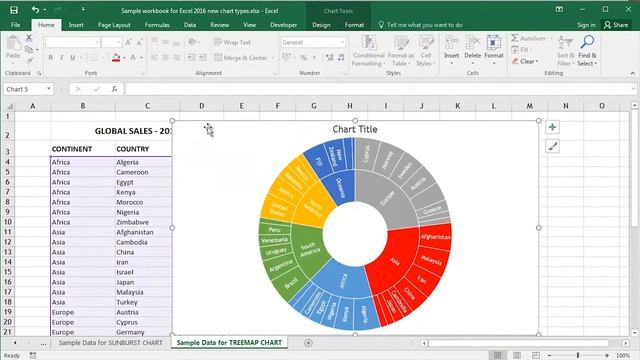Cut selection with the scissors icon
Screen dimensions: 640x360
[29, 38]
